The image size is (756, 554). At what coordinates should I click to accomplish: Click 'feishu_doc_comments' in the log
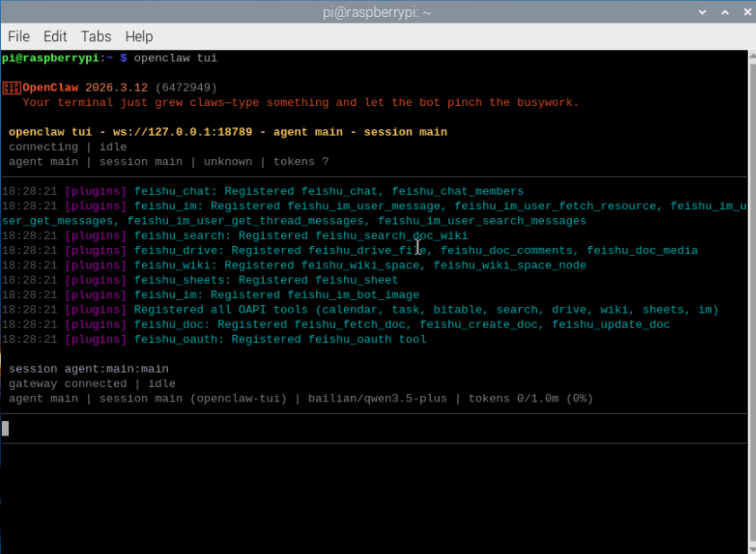coord(506,251)
